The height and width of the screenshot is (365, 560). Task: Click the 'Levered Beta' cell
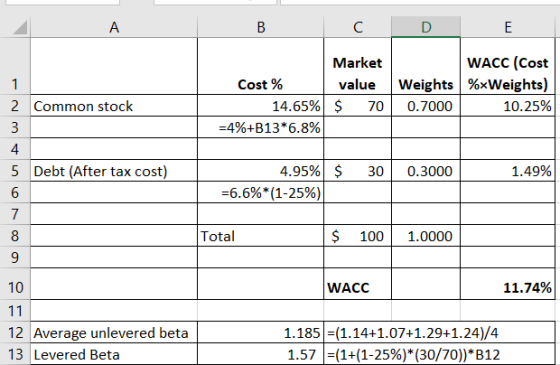coord(114,354)
